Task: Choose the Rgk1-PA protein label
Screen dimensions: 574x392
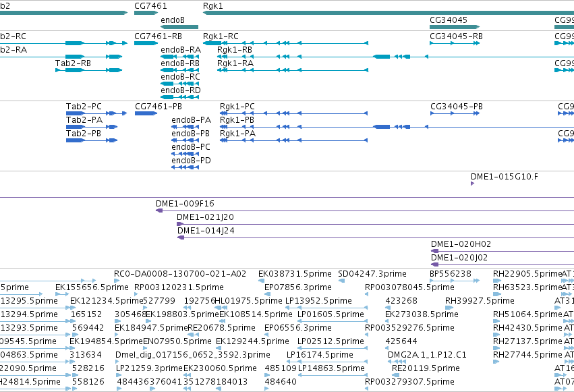Action: coord(237,134)
